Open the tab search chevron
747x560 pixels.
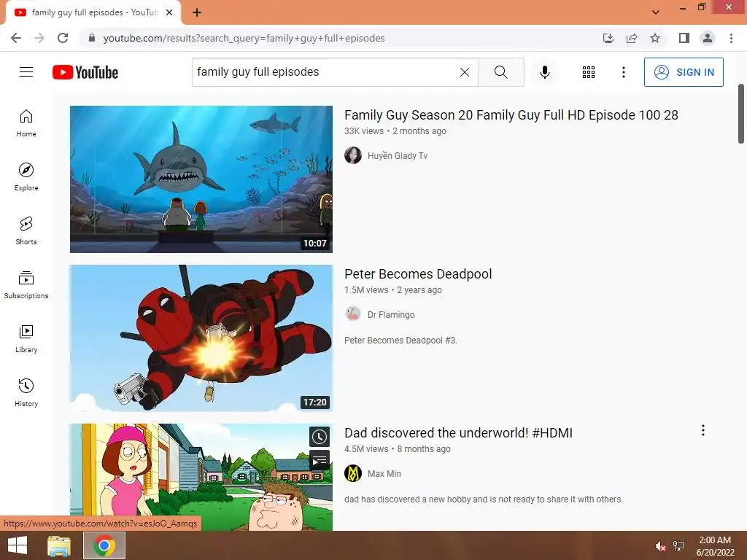point(656,12)
